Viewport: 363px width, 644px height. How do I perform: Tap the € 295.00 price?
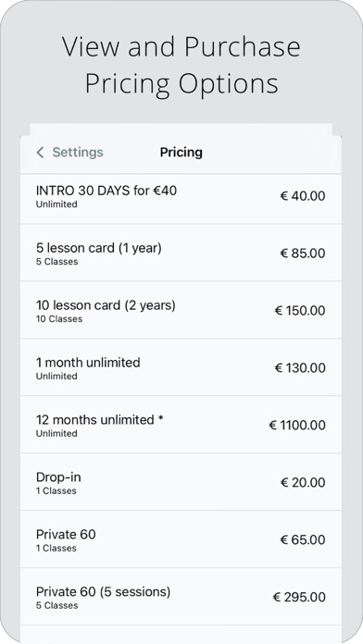(299, 597)
